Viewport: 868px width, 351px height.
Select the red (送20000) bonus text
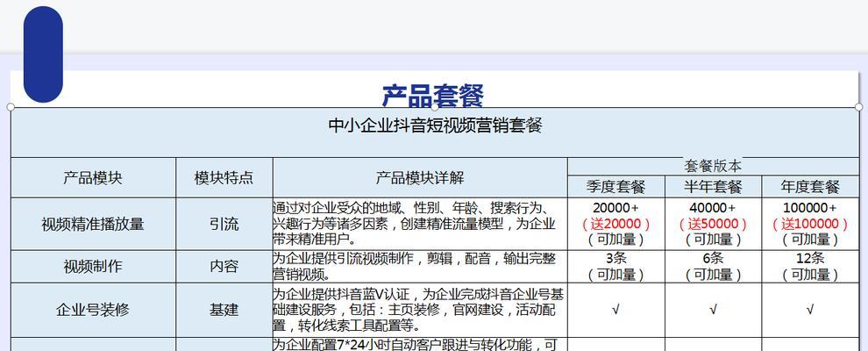click(x=615, y=224)
